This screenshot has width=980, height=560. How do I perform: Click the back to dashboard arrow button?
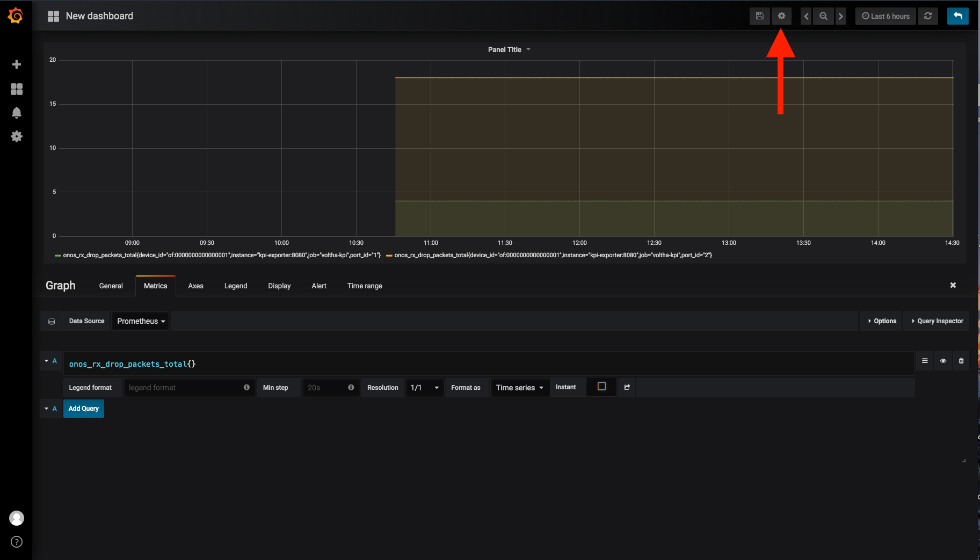(x=958, y=16)
